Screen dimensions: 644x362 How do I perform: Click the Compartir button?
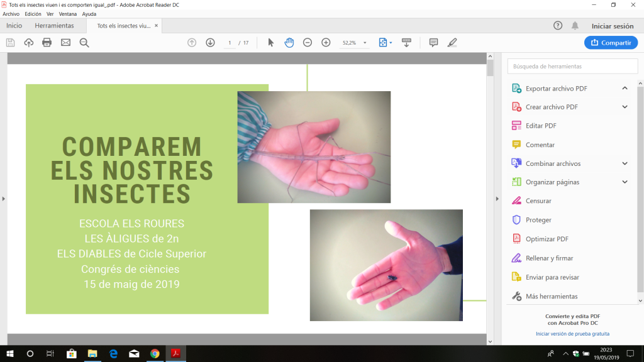[611, 43]
